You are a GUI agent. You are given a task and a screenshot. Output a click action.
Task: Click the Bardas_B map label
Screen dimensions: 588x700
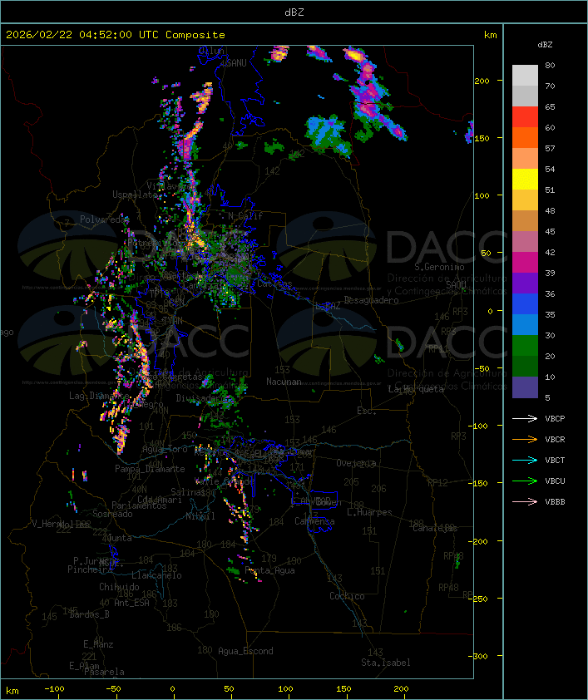(89, 614)
